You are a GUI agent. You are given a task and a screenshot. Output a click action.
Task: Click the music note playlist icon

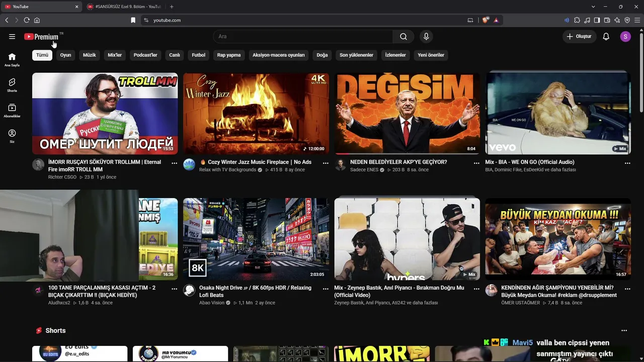pos(587,20)
